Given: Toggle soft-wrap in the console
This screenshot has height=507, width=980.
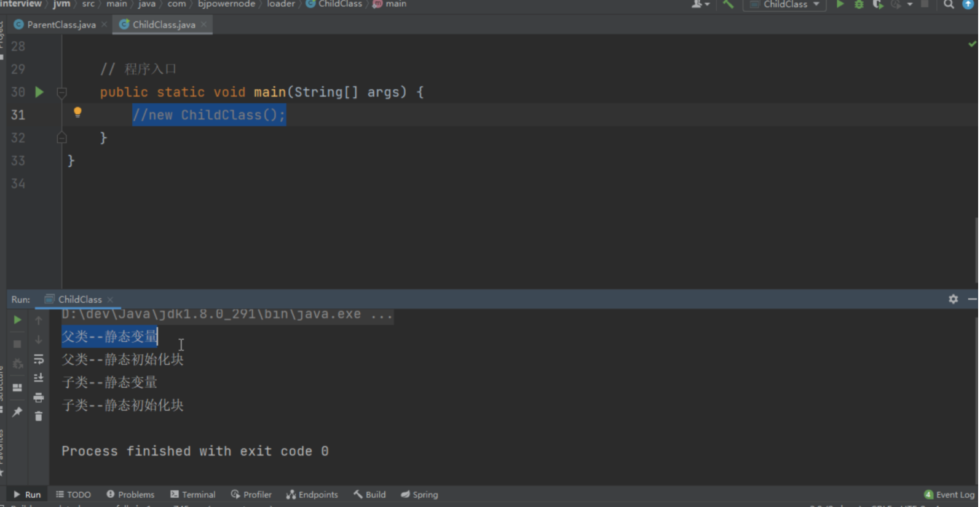Looking at the screenshot, I should [39, 359].
